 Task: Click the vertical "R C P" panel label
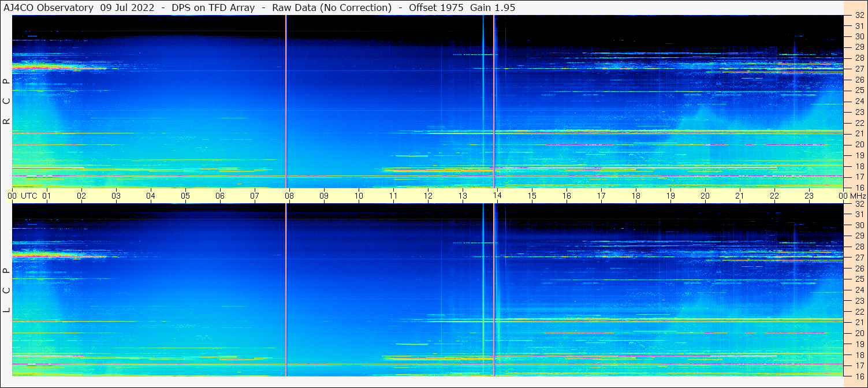click(x=6, y=102)
